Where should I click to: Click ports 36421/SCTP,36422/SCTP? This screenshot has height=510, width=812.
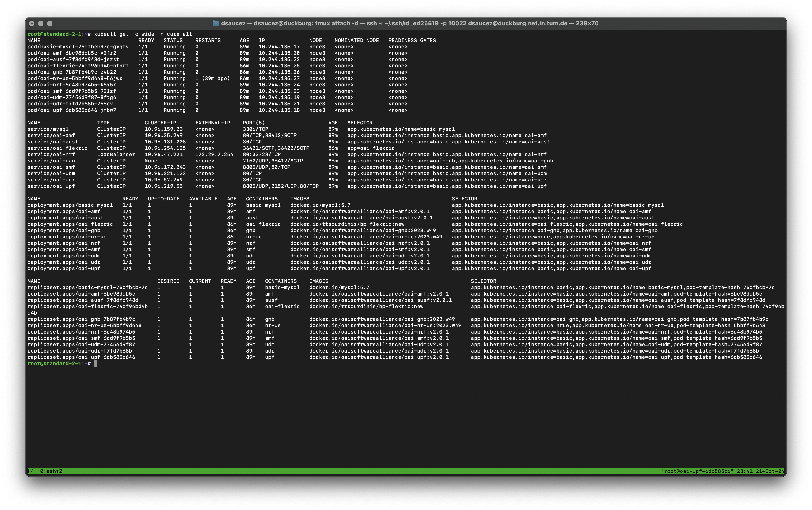276,148
